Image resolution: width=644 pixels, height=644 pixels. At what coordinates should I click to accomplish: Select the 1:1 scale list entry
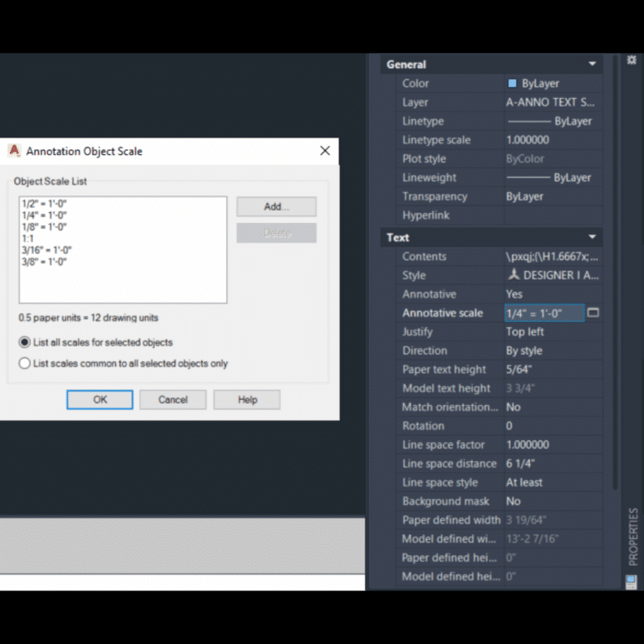(x=29, y=239)
